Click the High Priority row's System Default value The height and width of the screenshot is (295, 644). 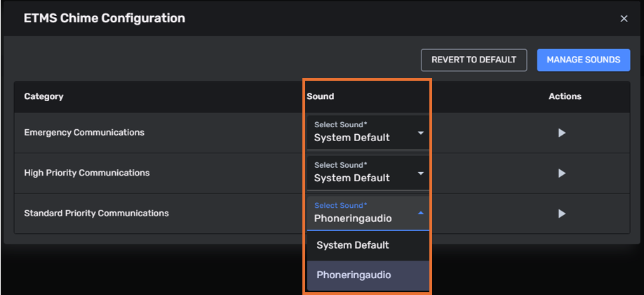point(351,178)
